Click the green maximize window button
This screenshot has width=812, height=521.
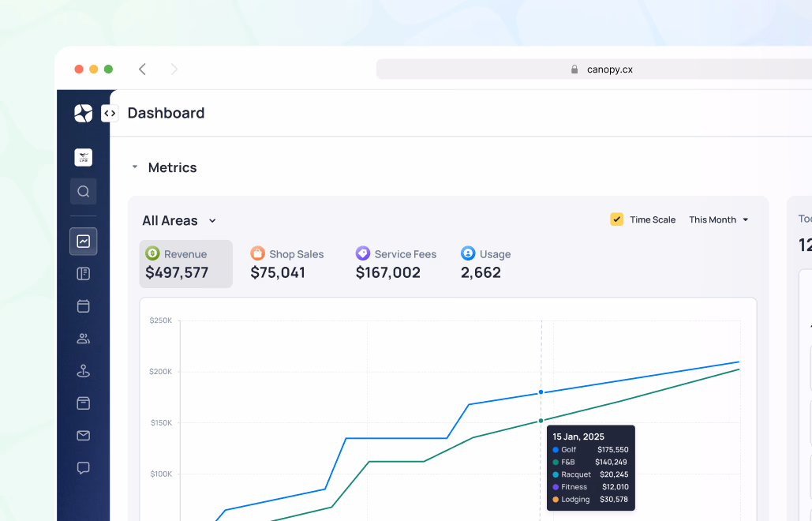coord(108,69)
